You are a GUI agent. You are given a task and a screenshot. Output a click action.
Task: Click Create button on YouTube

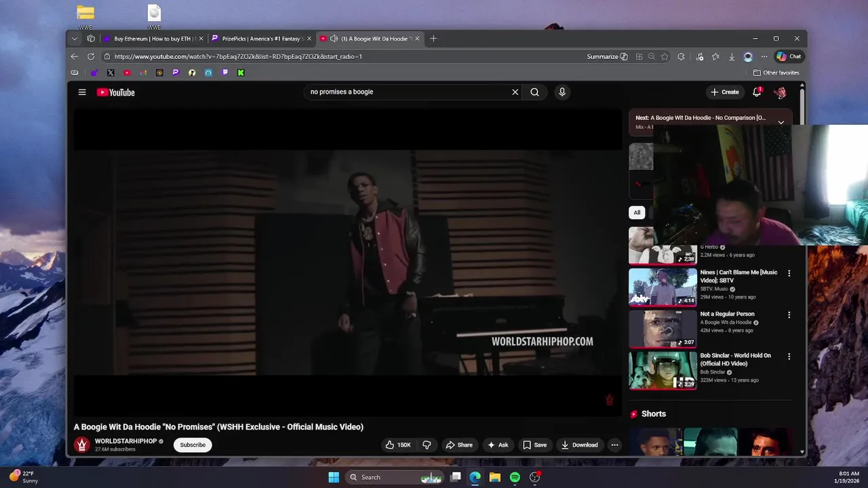click(x=724, y=92)
